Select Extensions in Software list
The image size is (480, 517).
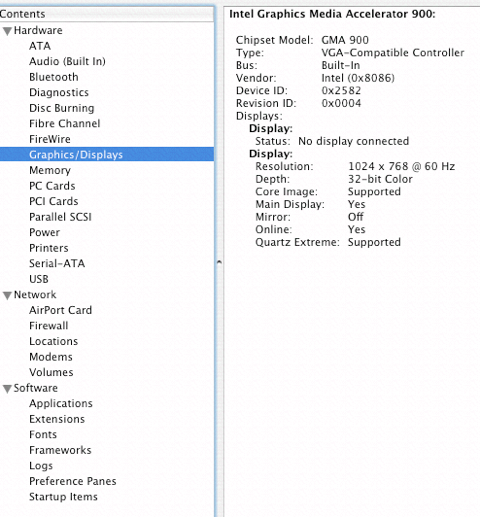pos(57,419)
